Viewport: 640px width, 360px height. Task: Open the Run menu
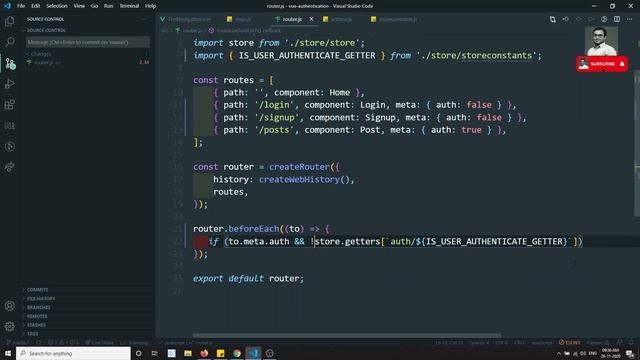point(108,6)
